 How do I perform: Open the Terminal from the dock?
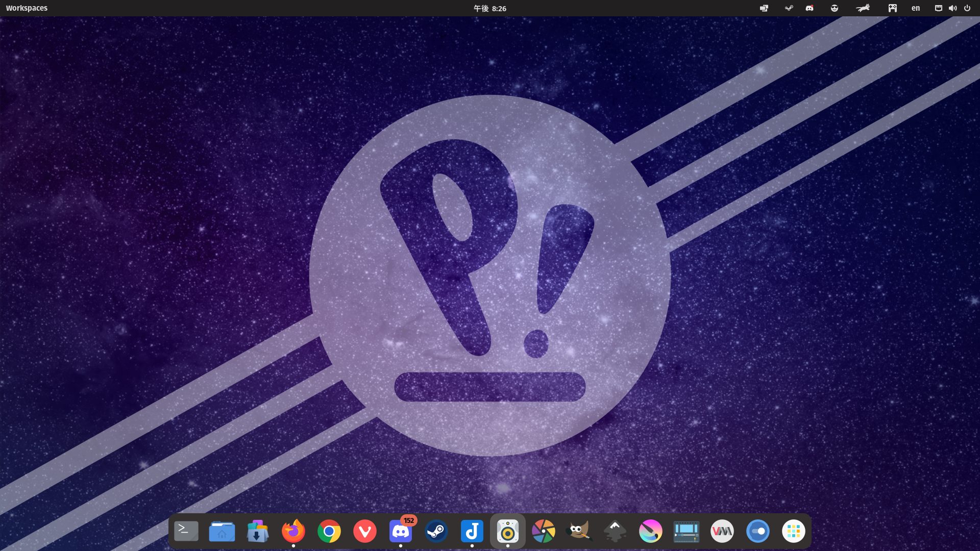click(186, 531)
